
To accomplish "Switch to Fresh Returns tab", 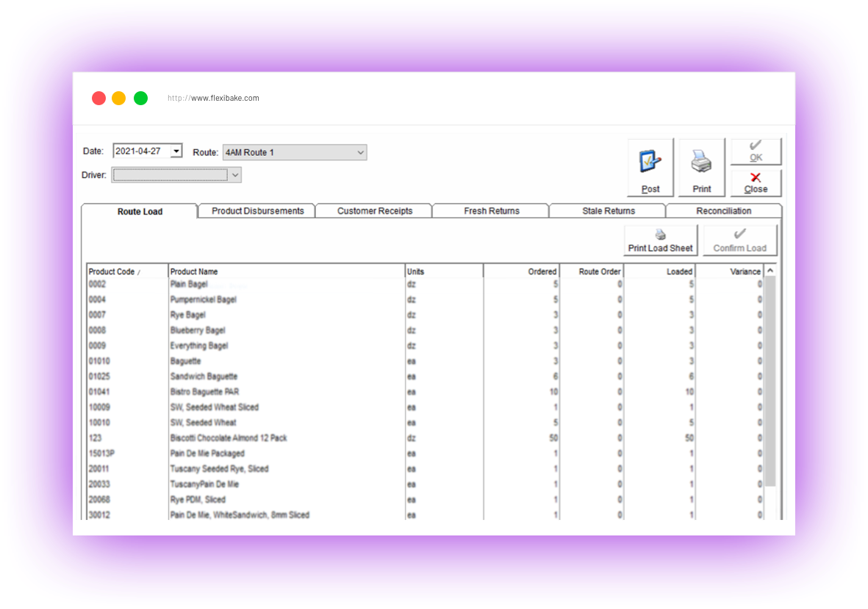I will [492, 211].
